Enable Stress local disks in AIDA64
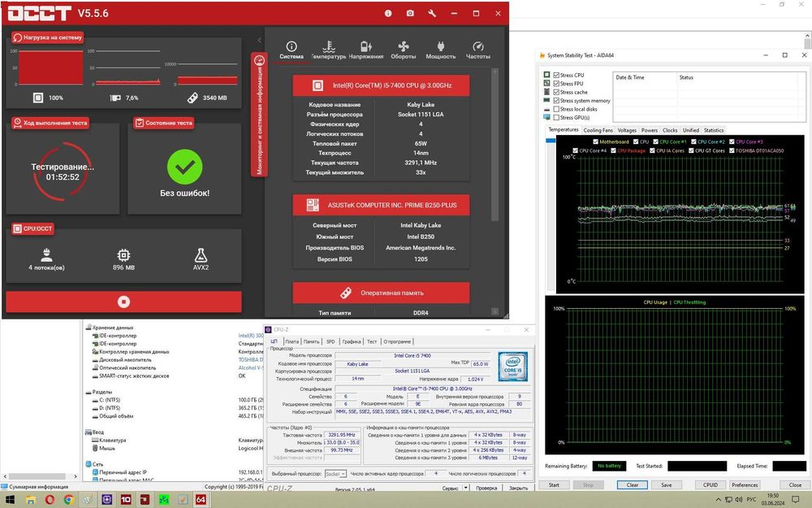Screen dimensions: 812x508 click(x=556, y=109)
